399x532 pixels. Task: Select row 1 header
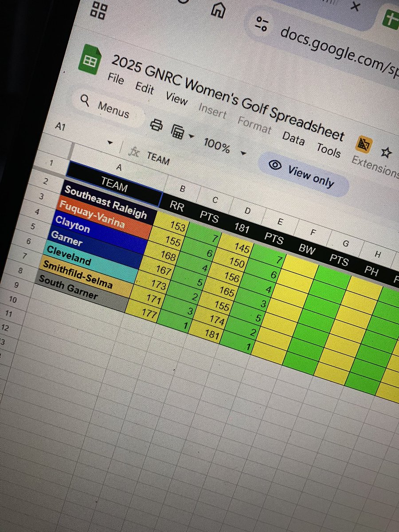pyautogui.click(x=51, y=163)
